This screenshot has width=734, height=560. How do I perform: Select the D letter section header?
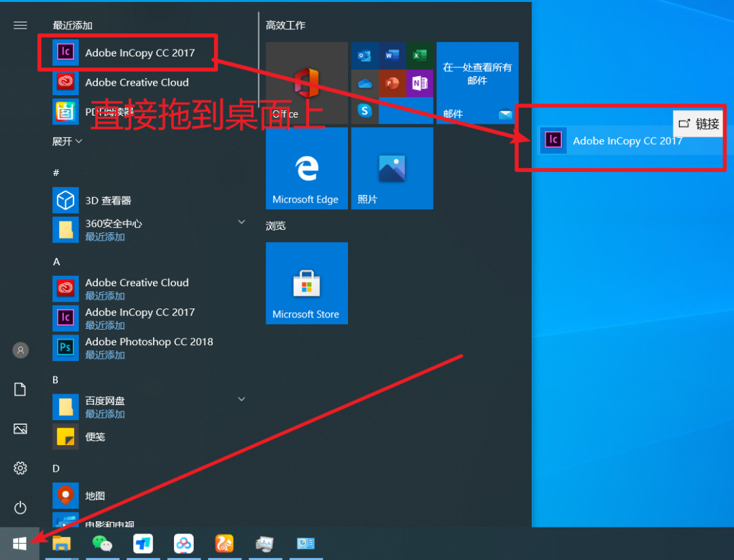click(56, 469)
